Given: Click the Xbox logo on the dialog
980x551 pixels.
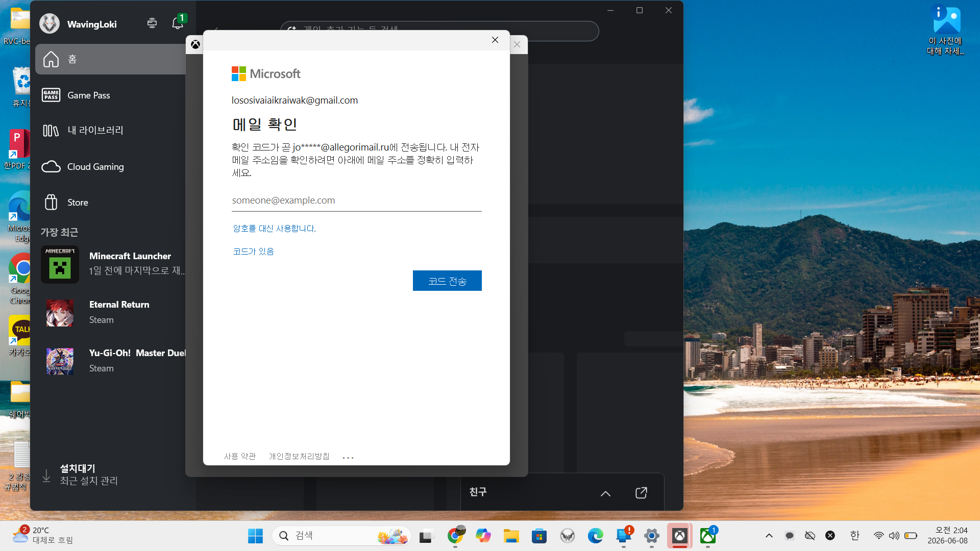Looking at the screenshot, I should click(x=195, y=45).
